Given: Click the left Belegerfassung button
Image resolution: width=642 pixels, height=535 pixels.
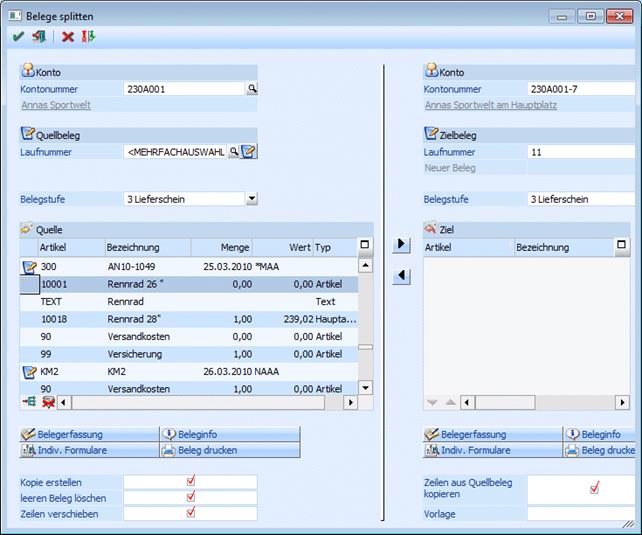Looking at the screenshot, I should (x=88, y=435).
